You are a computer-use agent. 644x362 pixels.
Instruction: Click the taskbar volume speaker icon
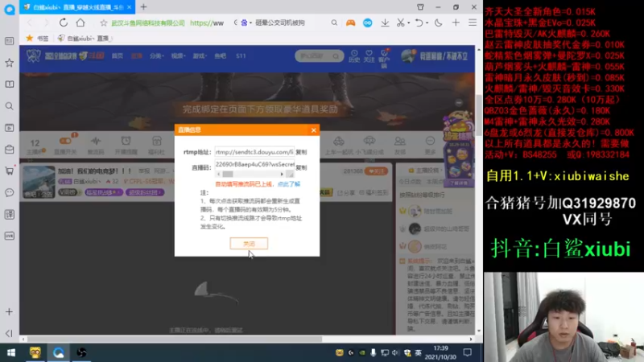coord(395,353)
